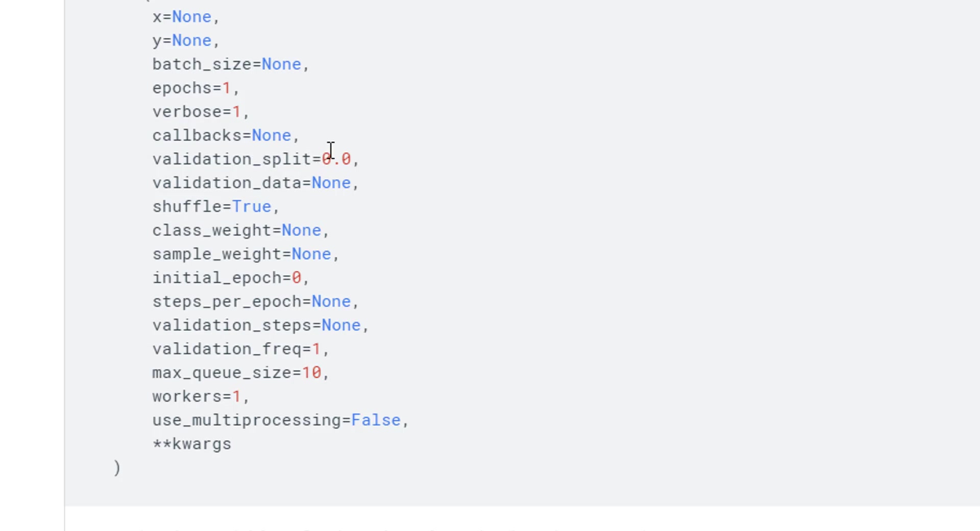Click the y=None parameter line
This screenshot has height=531, width=980.
click(x=186, y=41)
